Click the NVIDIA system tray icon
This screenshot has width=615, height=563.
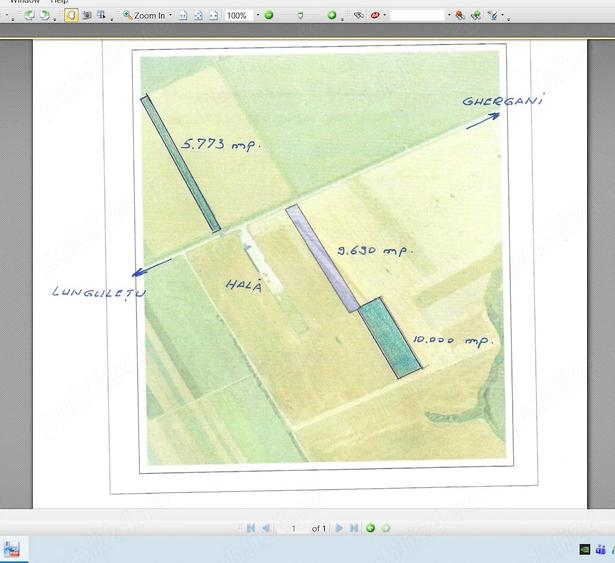585,549
